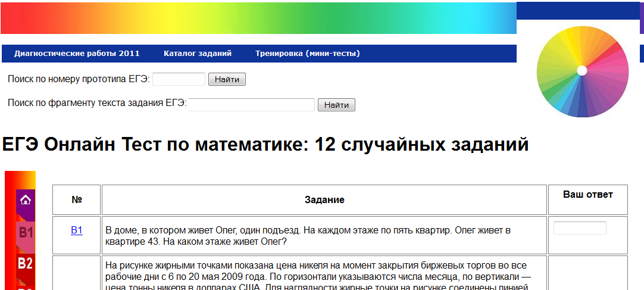Click the Задание column header
This screenshot has height=290, width=644.
324,200
